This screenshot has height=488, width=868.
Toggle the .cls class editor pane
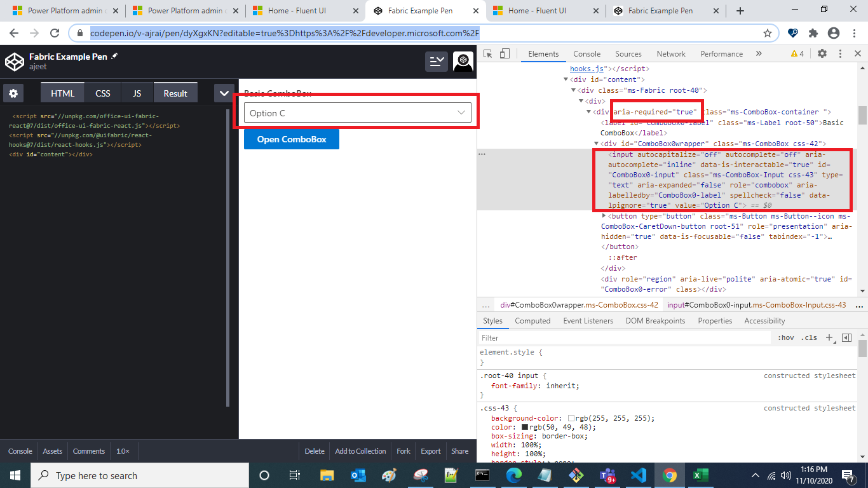point(810,337)
